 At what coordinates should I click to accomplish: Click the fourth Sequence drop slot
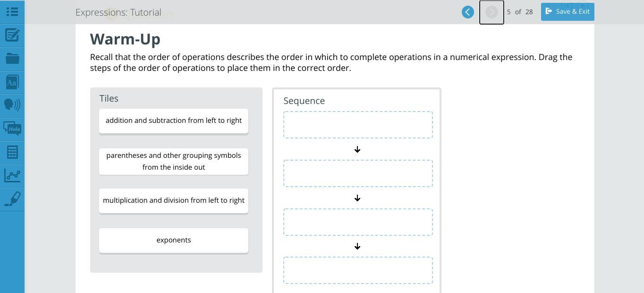point(358,270)
